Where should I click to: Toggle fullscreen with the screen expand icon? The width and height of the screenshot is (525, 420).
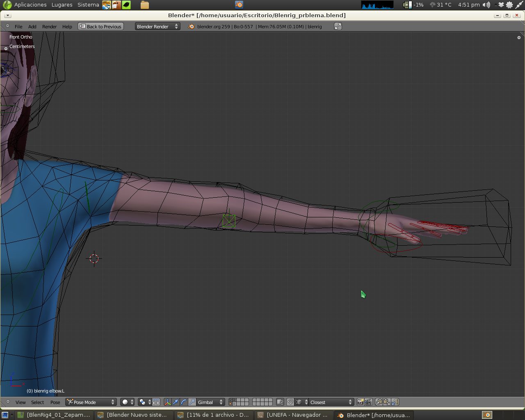point(338,26)
